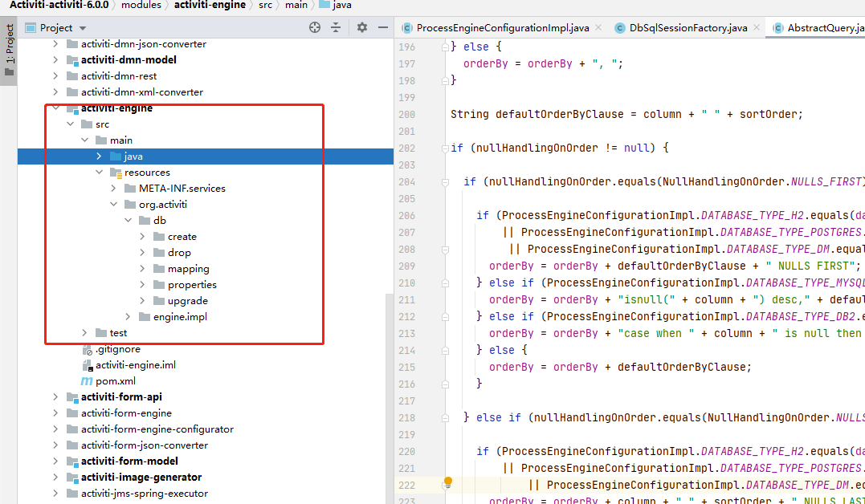The width and height of the screenshot is (865, 504).
Task: Select pom.xml Maven file
Action: pos(116,381)
